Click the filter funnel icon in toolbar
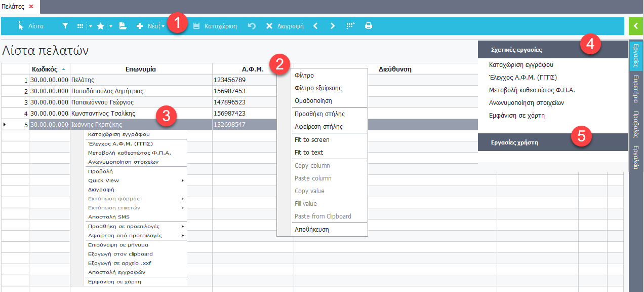The height and width of the screenshot is (292, 644). click(65, 26)
